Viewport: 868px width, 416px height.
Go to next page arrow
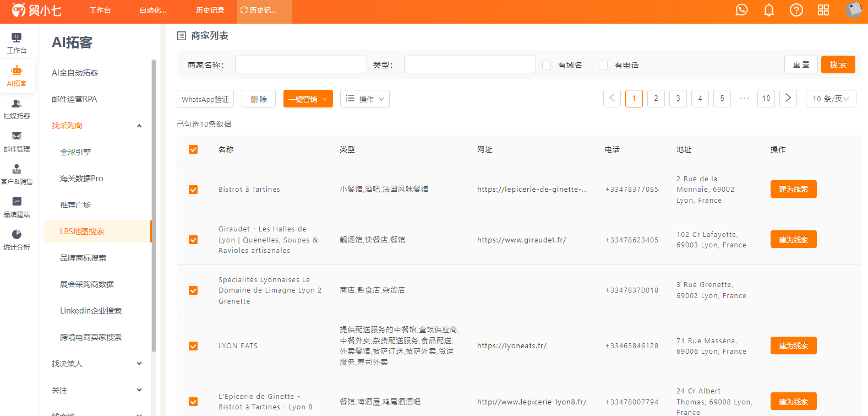788,99
